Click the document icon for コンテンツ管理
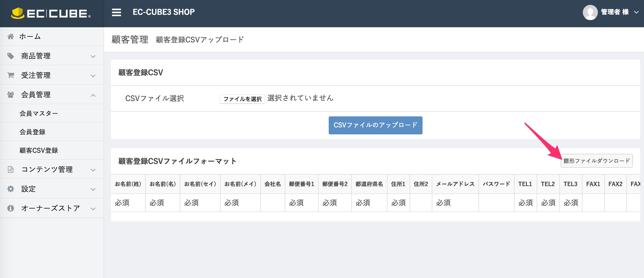 click(x=10, y=169)
